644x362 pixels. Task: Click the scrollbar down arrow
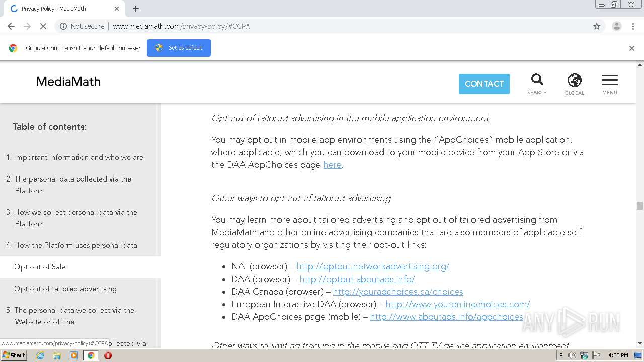[x=640, y=343]
